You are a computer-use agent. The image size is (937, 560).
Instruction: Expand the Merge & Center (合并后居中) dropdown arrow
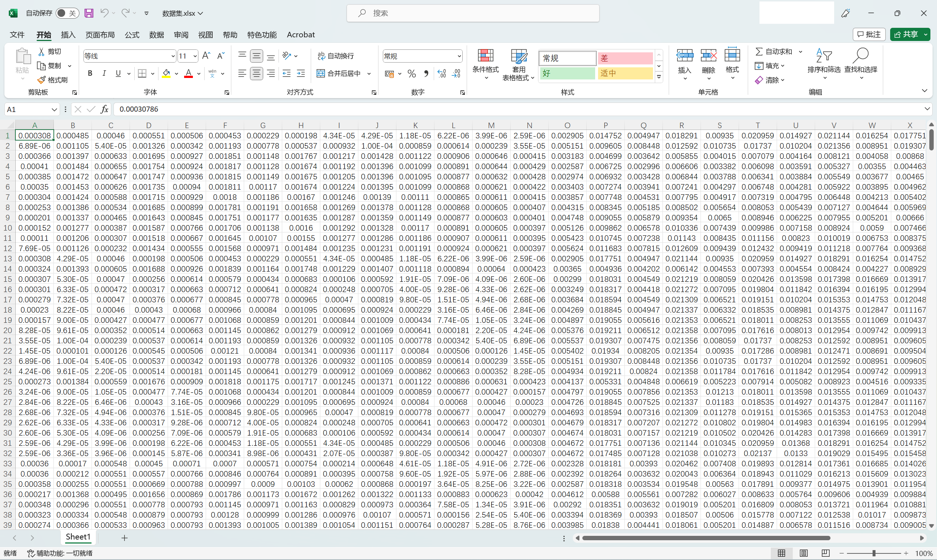pos(369,74)
